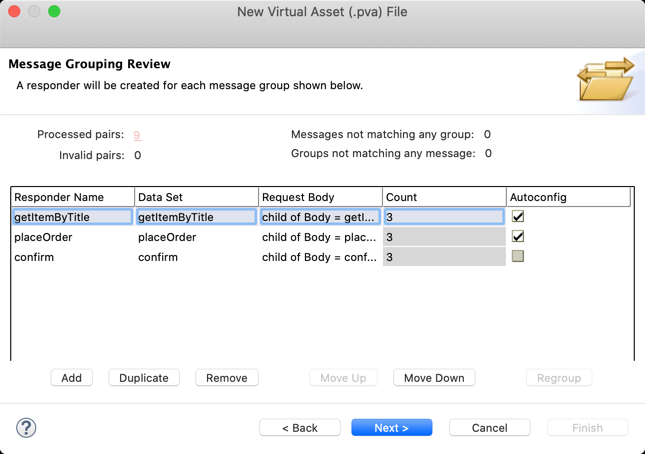Image resolution: width=645 pixels, height=454 pixels.
Task: Cancel the new virtual asset wizard
Action: click(x=490, y=428)
